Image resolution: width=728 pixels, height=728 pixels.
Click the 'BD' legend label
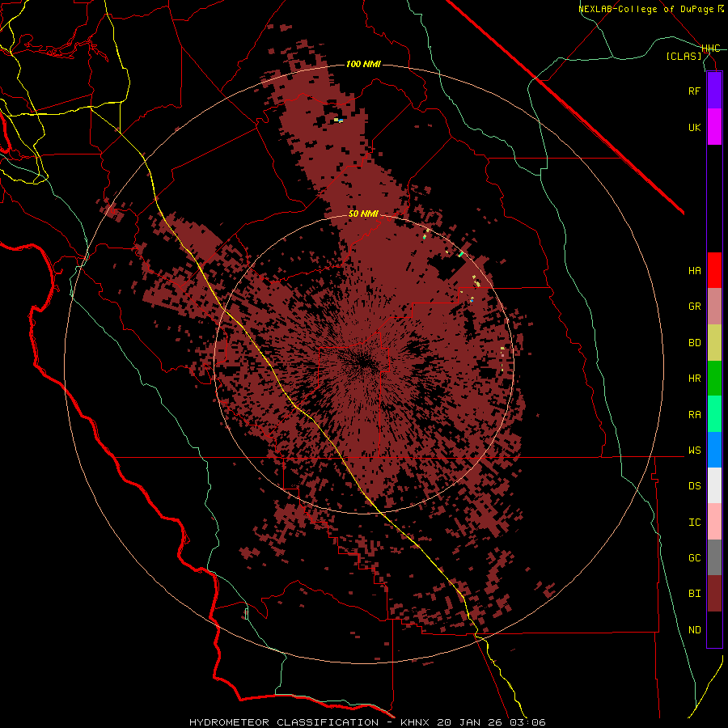(x=695, y=343)
